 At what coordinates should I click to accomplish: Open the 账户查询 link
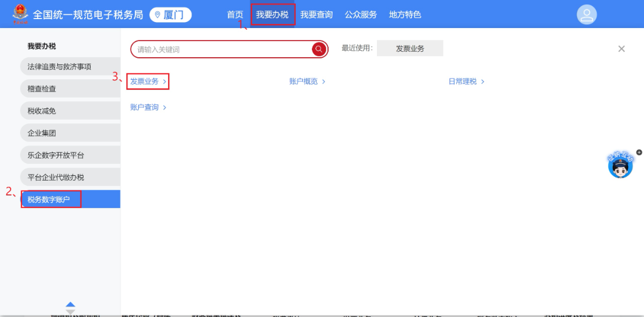pos(144,108)
